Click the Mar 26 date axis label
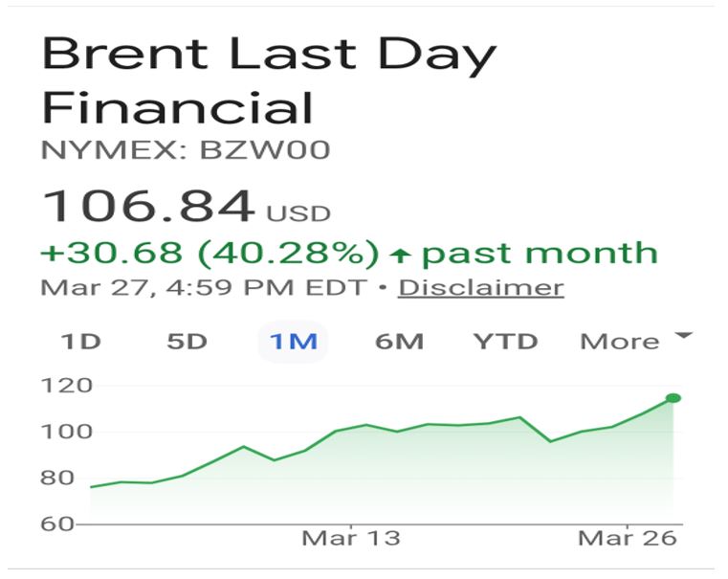Image resolution: width=728 pixels, height=579 pixels. click(x=628, y=538)
